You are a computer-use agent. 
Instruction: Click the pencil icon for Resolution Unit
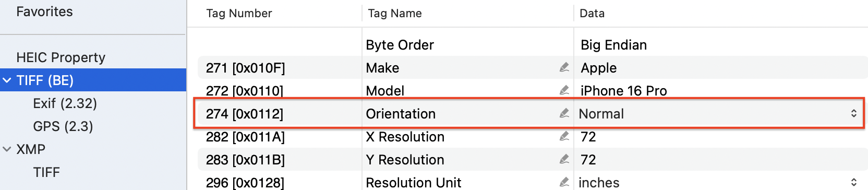(564, 182)
